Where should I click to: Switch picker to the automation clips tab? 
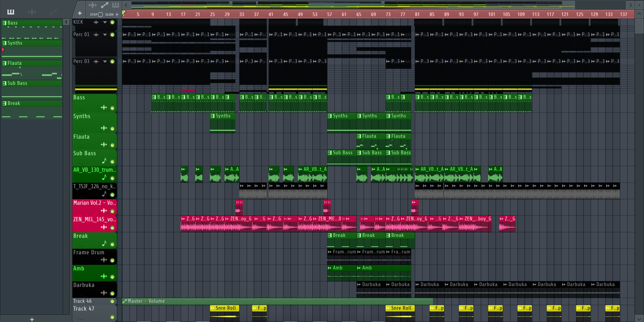tap(53, 12)
